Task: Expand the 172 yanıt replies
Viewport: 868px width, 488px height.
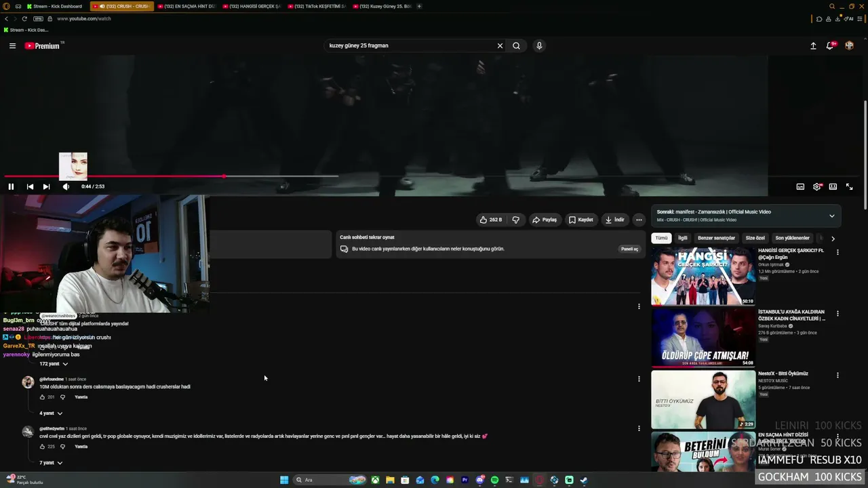Action: [x=54, y=364]
